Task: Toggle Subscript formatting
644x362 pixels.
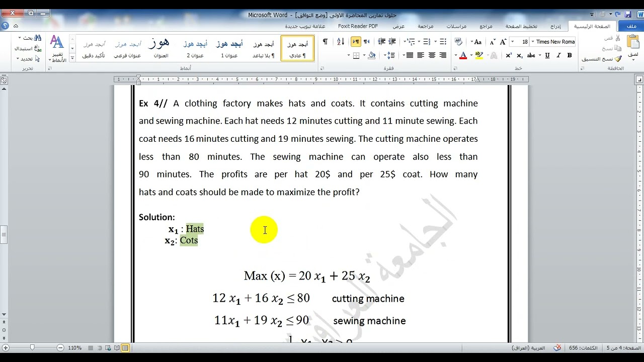Action: (519, 55)
